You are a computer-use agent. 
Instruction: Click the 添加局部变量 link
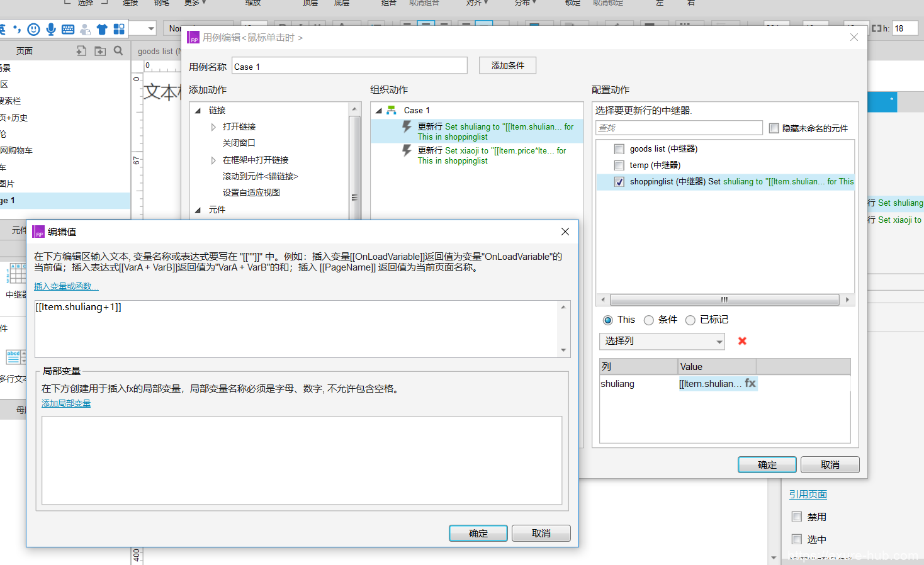pyautogui.click(x=66, y=403)
